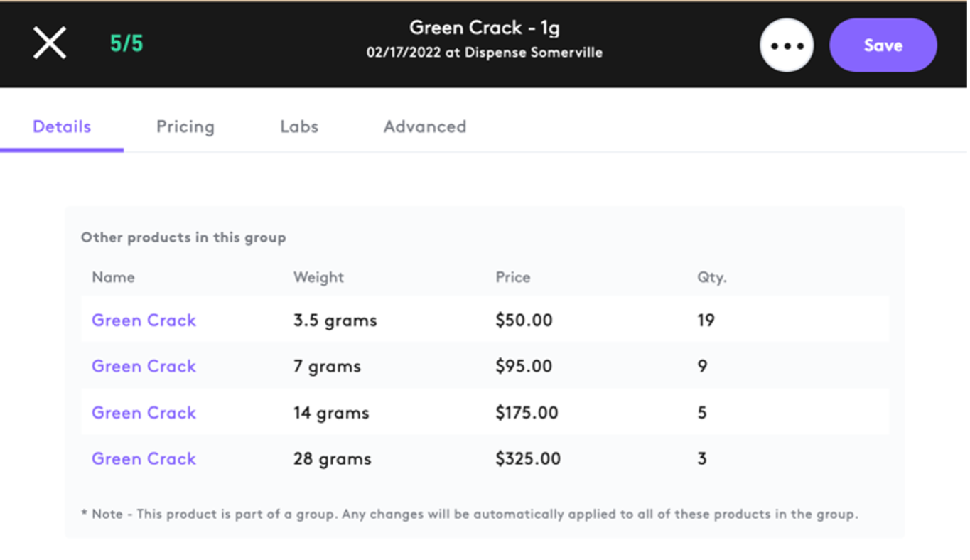Screen dimensions: 970x560
Task: Click the Qty. column header
Action: (712, 277)
